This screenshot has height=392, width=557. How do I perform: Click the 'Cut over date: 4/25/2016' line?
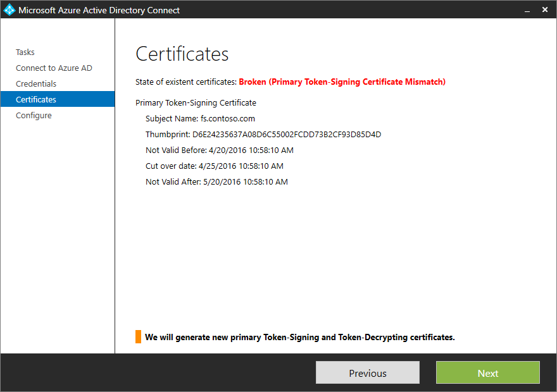coord(215,166)
